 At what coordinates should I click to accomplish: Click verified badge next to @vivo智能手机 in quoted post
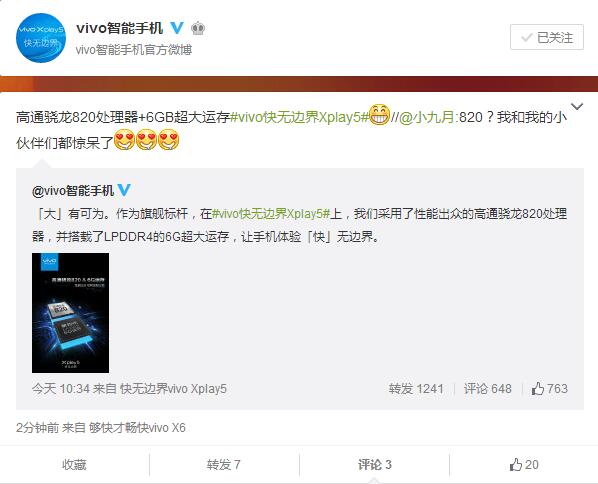(124, 190)
